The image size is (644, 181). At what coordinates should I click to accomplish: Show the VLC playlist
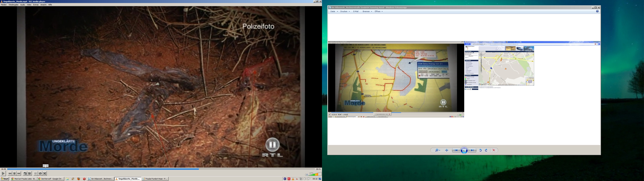(x=36, y=173)
